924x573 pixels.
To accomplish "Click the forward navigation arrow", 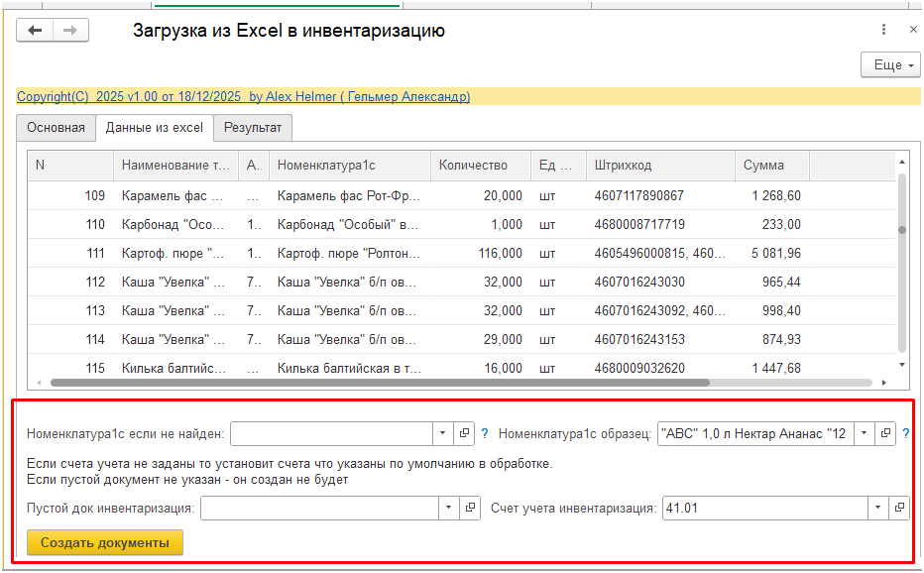I will (70, 31).
